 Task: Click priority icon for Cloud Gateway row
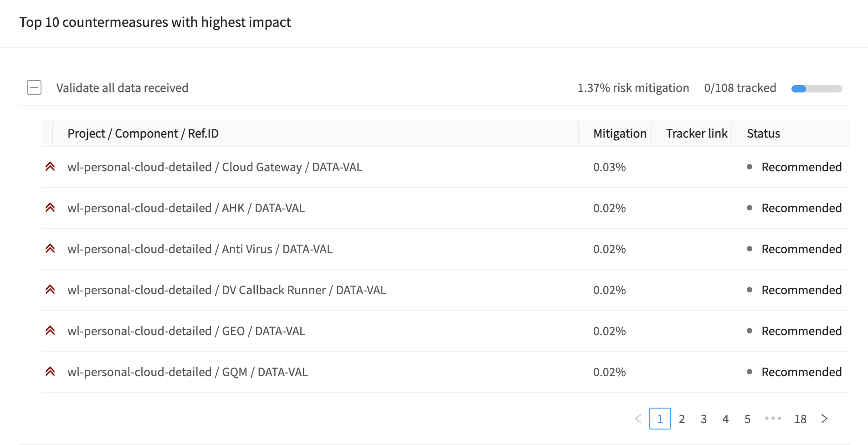tap(50, 167)
